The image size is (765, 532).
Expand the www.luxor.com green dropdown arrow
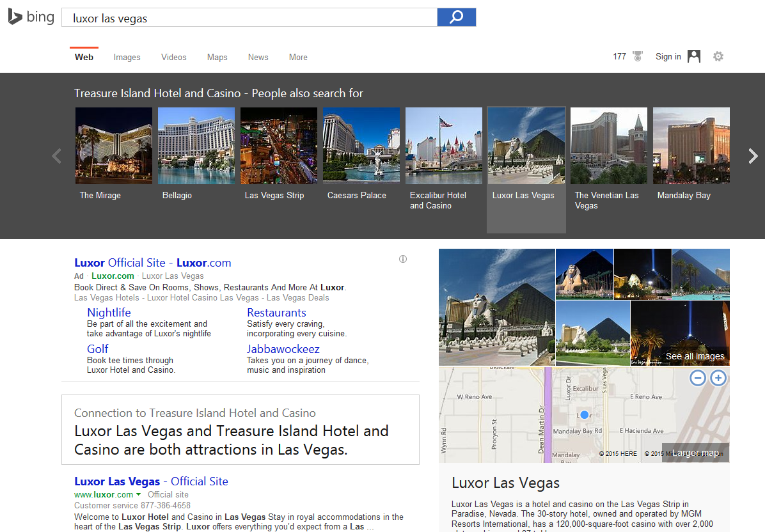tap(138, 494)
